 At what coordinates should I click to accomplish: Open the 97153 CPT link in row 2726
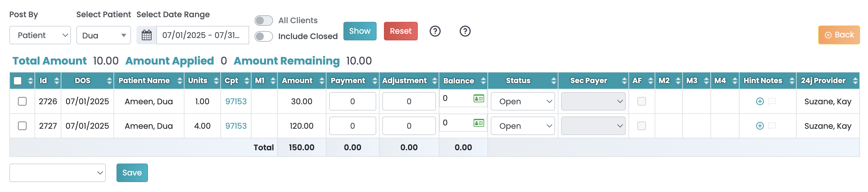pos(236,101)
